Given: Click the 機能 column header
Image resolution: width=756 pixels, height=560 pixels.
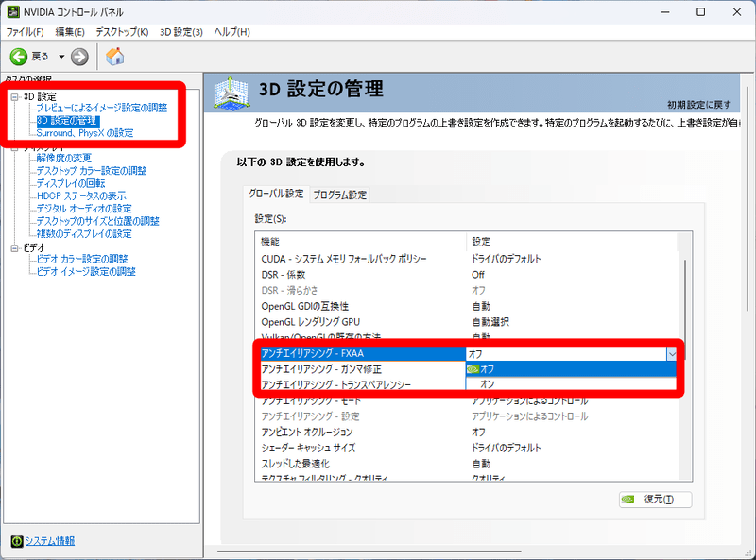Looking at the screenshot, I should tap(361, 242).
